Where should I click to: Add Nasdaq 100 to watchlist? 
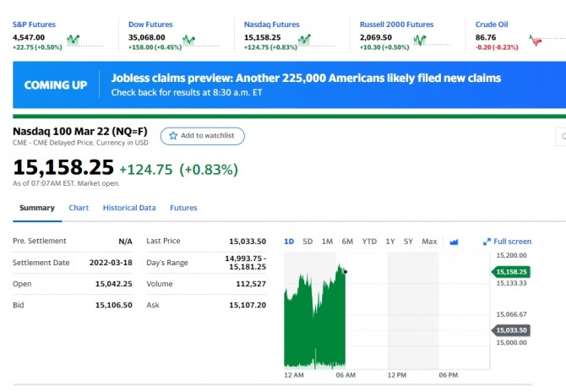[203, 135]
